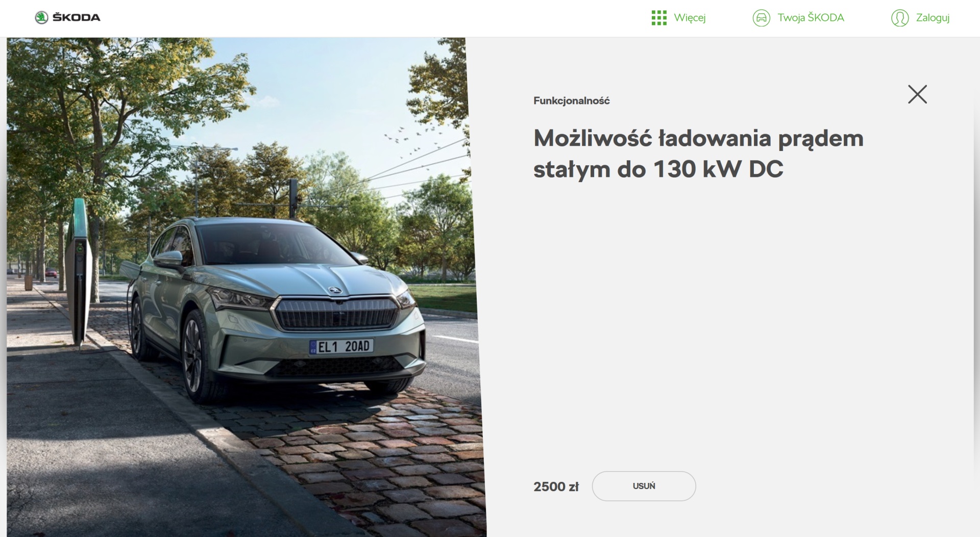Go to the Twoja ŠKODA link
This screenshot has height=537, width=980.
tap(811, 18)
